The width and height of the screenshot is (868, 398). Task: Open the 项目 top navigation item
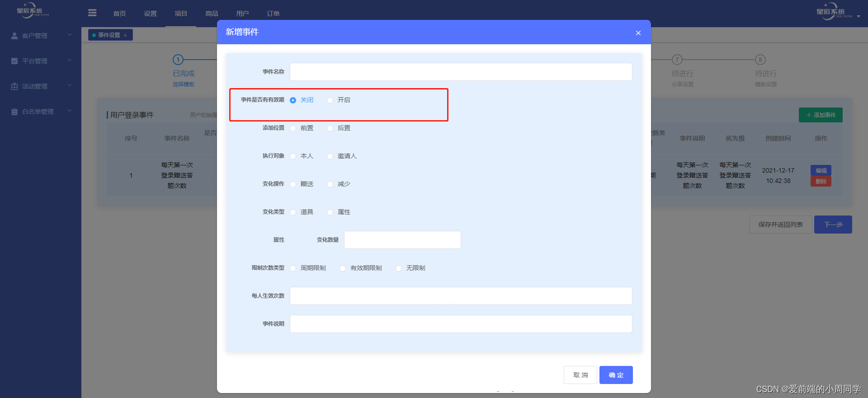[181, 14]
